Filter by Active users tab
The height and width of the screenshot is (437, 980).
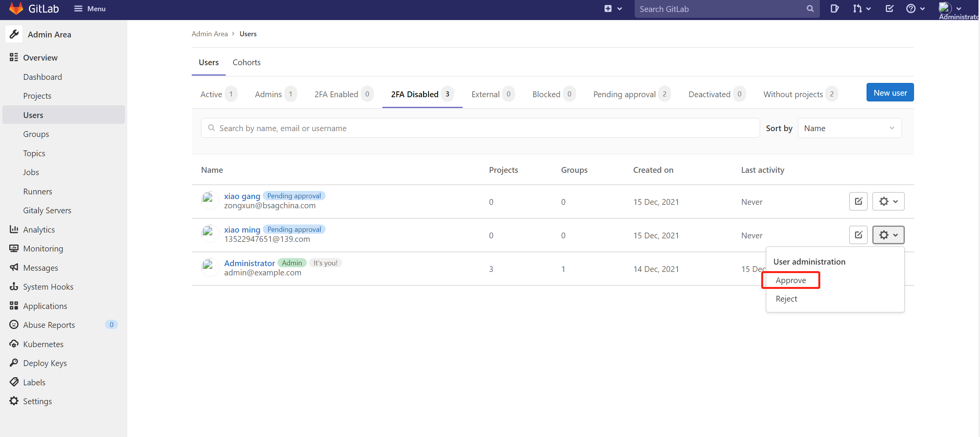coord(218,94)
